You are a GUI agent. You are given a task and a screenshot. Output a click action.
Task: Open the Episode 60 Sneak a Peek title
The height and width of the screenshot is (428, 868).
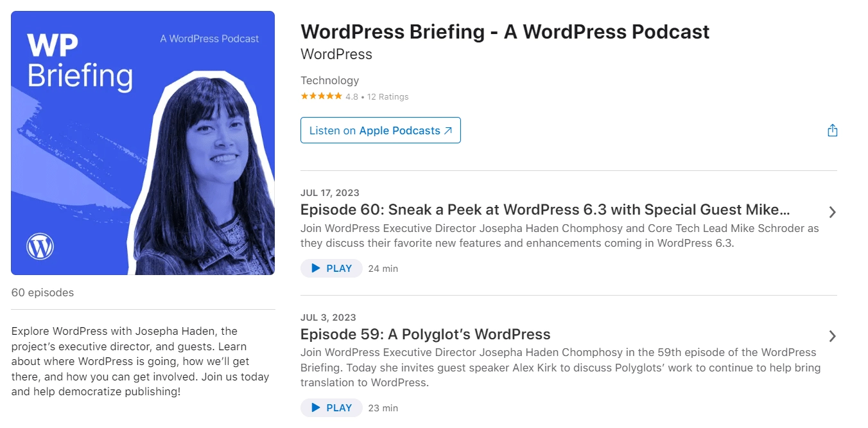coord(544,210)
